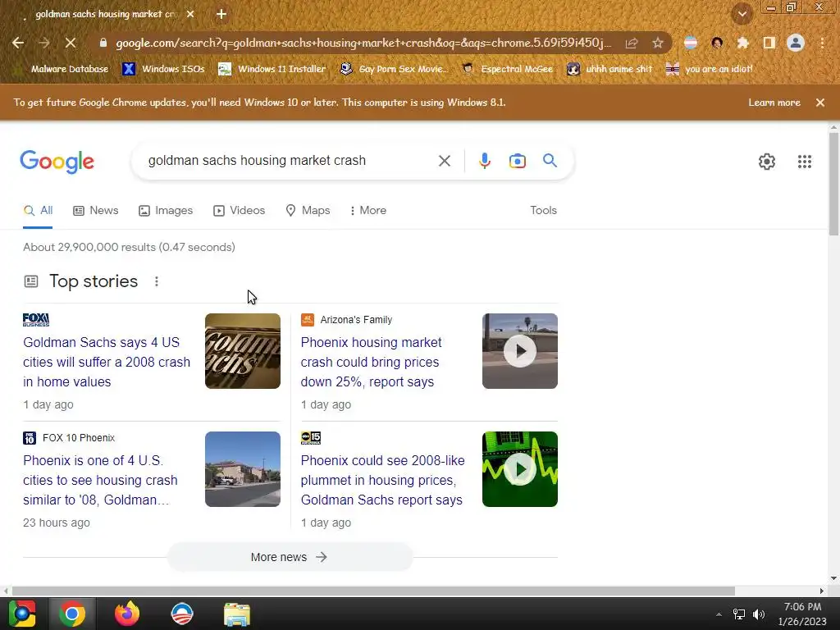Screen dimensions: 840x630
Task: Bookmark this page with the star icon
Action: pos(658,43)
